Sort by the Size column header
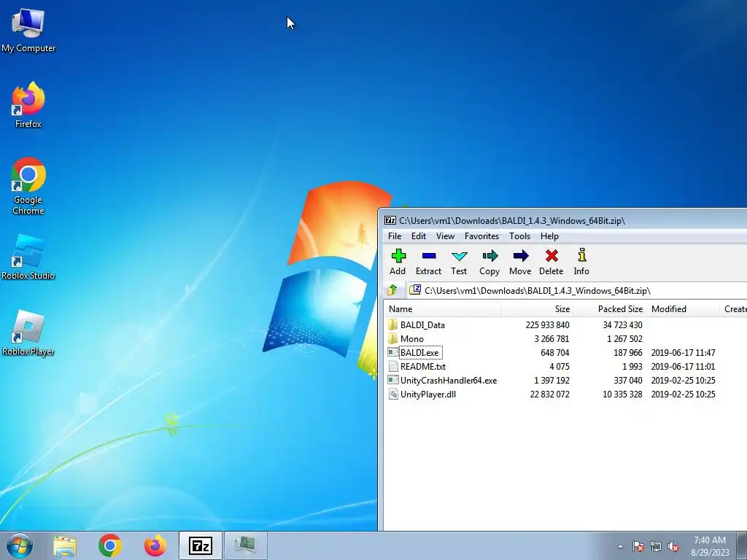Image resolution: width=747 pixels, height=560 pixels. (538, 309)
